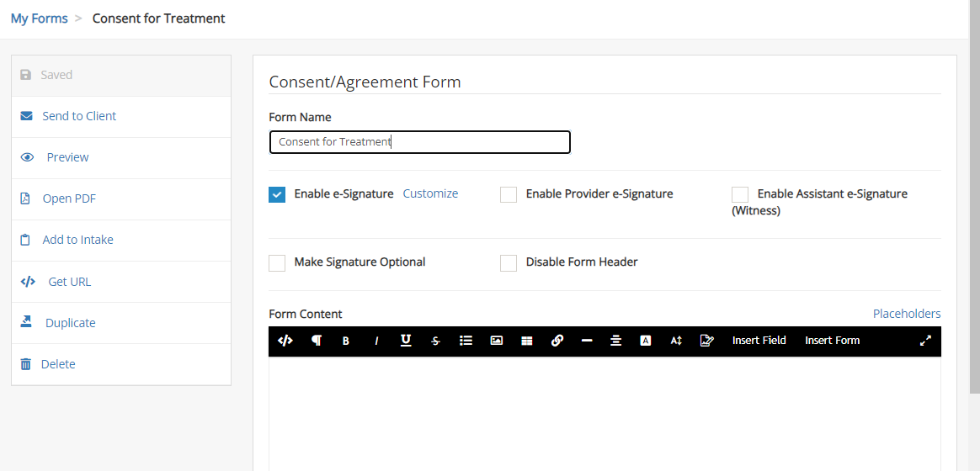Open Customize e-Signature link

tap(430, 193)
